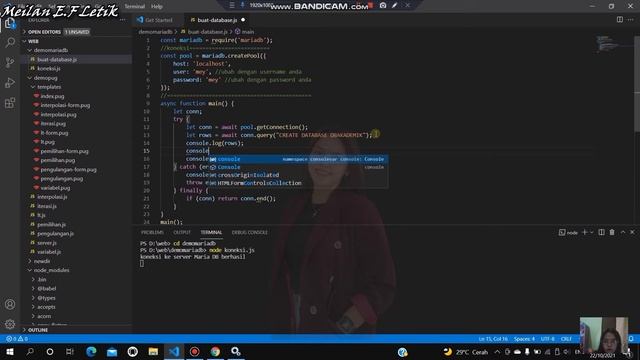The height and width of the screenshot is (360, 640).
Task: Open the new terminal profile dropdown arrow
Action: pos(591,232)
